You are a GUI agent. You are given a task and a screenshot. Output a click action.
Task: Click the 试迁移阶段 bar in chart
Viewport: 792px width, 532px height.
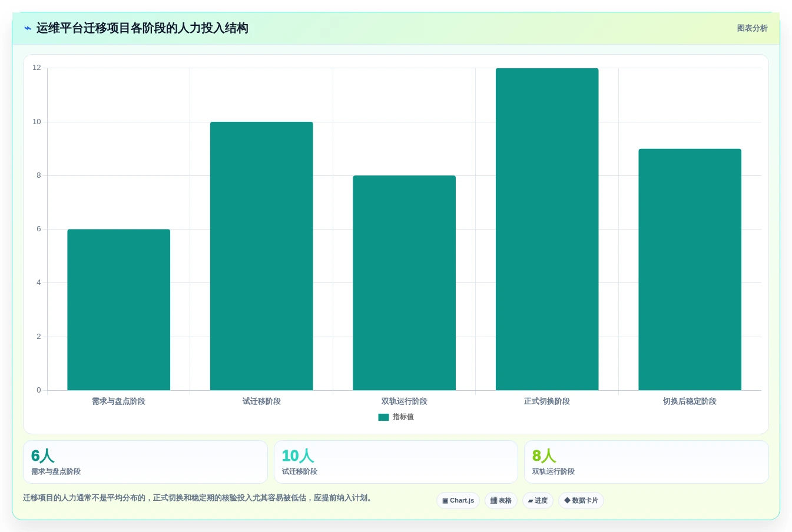point(261,256)
